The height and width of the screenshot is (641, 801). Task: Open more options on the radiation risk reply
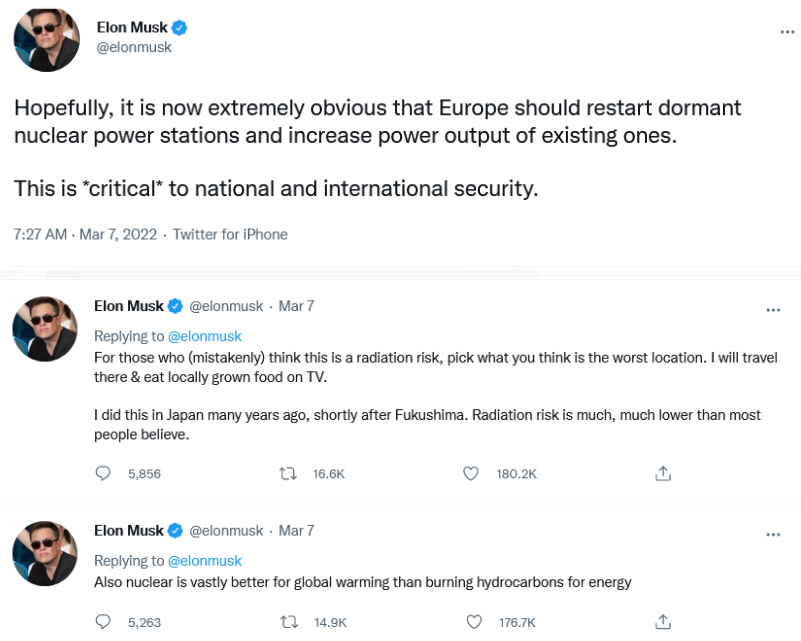pyautogui.click(x=772, y=310)
